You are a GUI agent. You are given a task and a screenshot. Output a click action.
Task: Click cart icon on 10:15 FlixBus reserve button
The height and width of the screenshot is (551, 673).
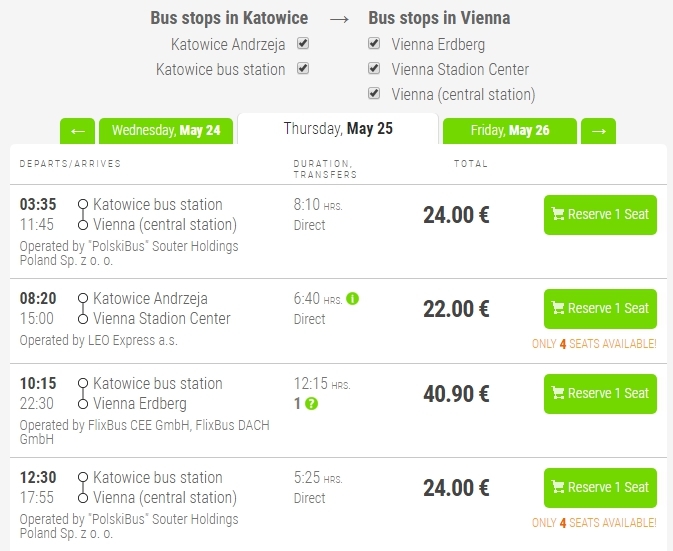(x=558, y=393)
